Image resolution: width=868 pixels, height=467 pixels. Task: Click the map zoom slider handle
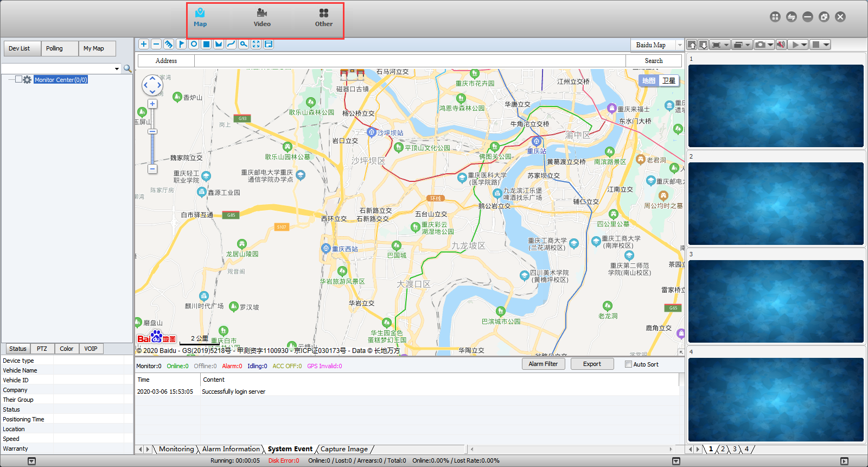[x=152, y=132]
